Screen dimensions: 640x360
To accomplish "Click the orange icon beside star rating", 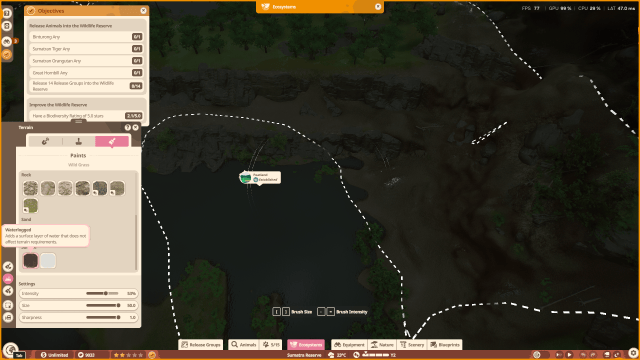I will [152, 355].
